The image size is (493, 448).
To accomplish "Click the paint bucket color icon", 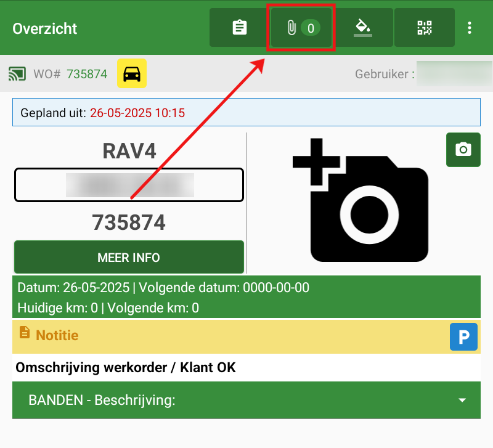I will tap(363, 28).
